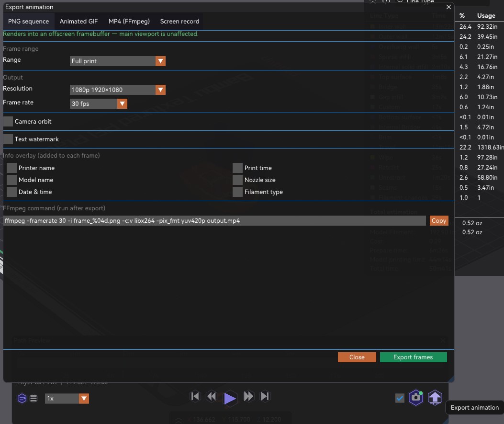Step forward with the fast-forward icon
The width and height of the screenshot is (504, 424).
tap(248, 396)
